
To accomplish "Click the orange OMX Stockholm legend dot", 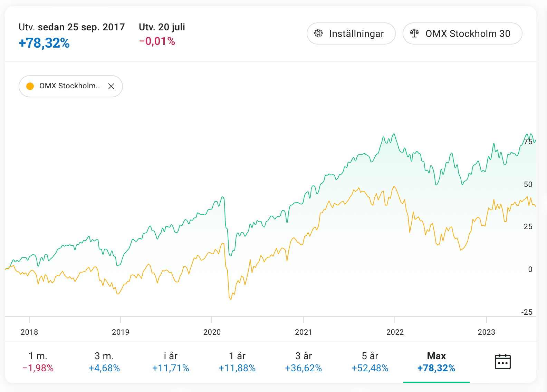I will click(30, 86).
